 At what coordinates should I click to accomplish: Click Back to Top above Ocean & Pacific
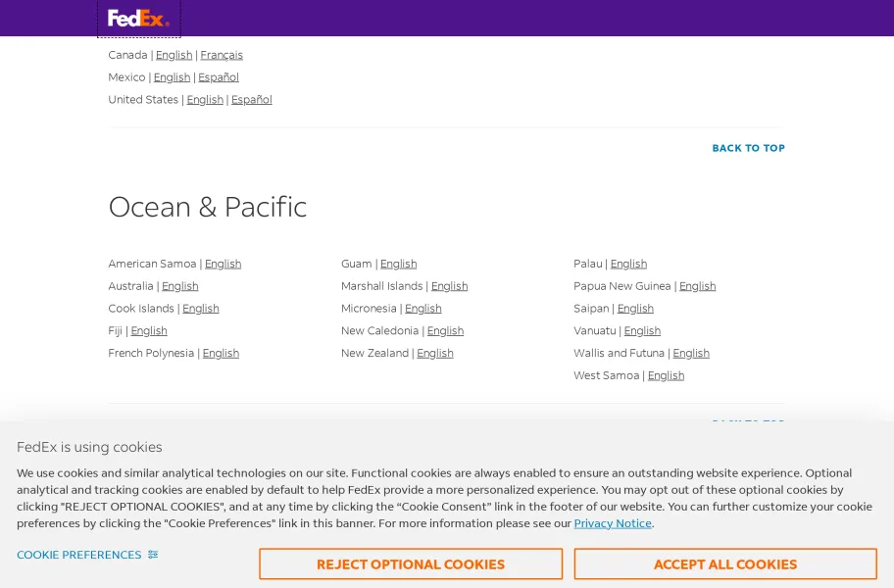click(748, 148)
